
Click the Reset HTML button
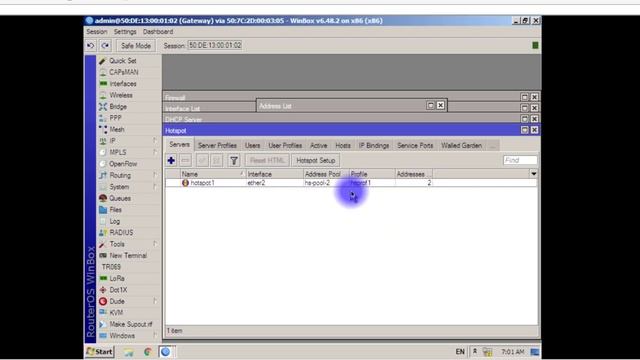pyautogui.click(x=267, y=160)
